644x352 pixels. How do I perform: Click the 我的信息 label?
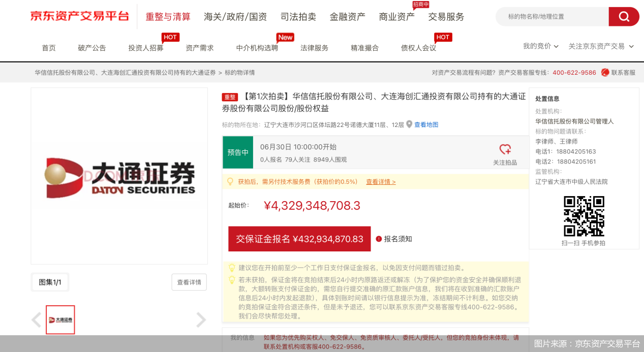click(242, 338)
